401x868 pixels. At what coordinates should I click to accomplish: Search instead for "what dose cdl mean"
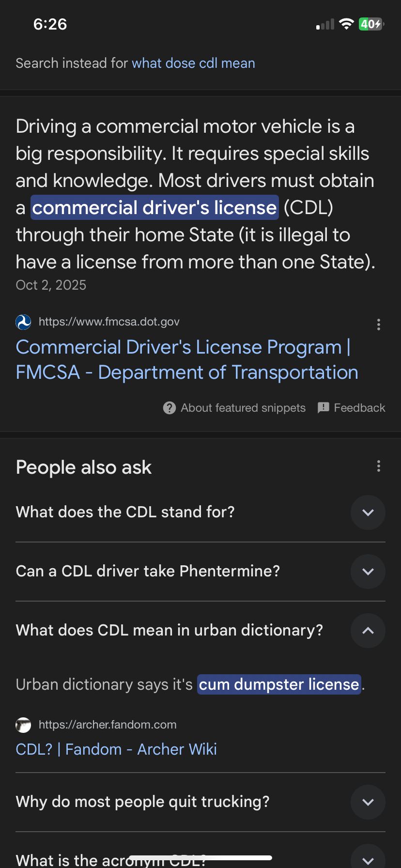pos(193,63)
